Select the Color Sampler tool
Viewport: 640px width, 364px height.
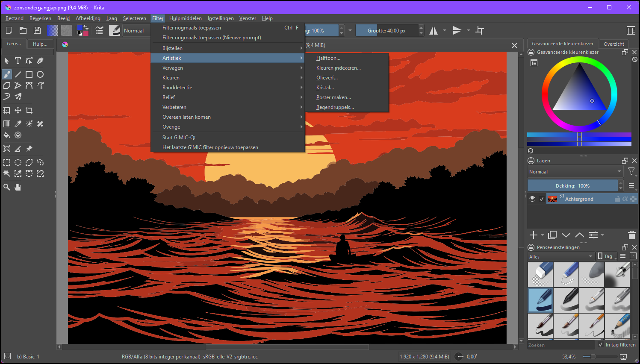pyautogui.click(x=18, y=123)
